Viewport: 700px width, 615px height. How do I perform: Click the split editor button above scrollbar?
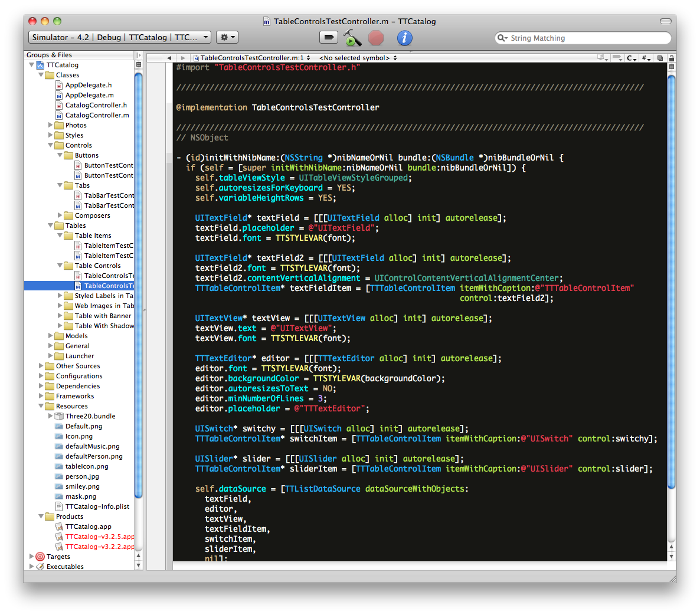(672, 67)
